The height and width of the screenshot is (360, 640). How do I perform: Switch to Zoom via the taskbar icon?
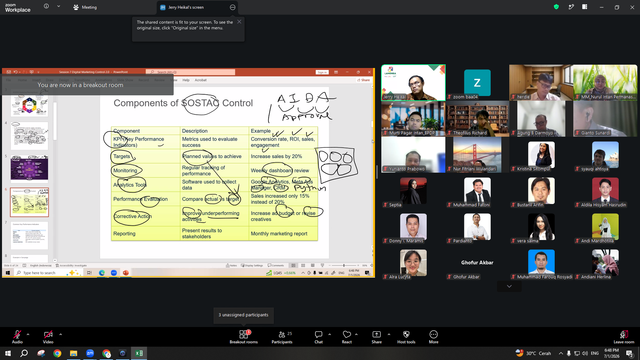(90, 353)
